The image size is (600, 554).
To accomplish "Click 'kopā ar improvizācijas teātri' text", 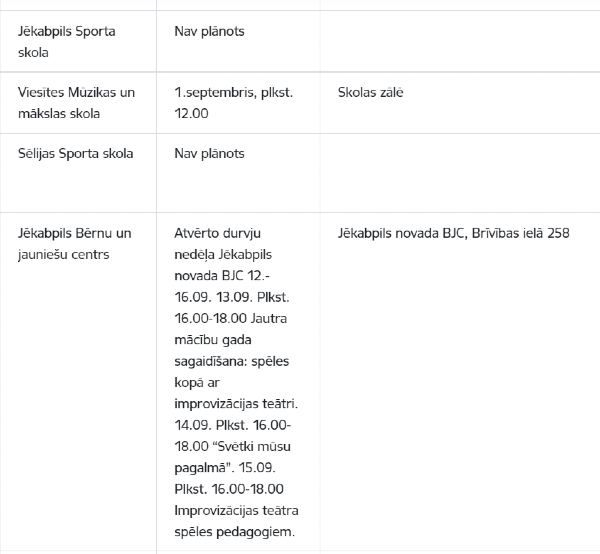I will (236, 393).
